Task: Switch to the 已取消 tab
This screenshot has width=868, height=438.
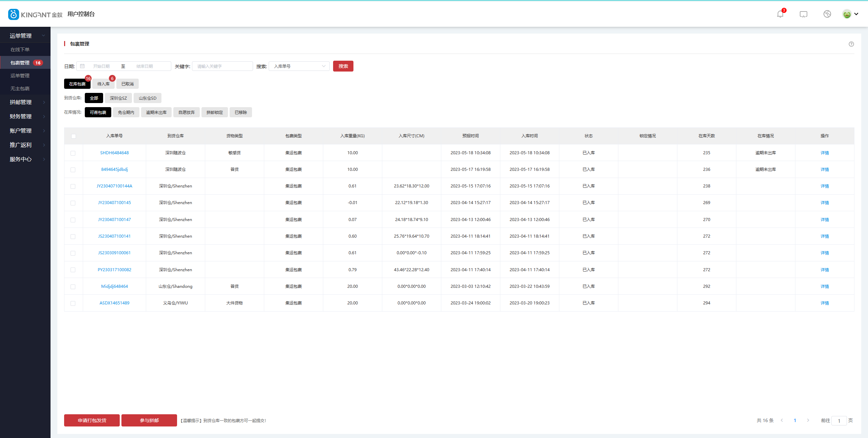Action: coord(128,84)
